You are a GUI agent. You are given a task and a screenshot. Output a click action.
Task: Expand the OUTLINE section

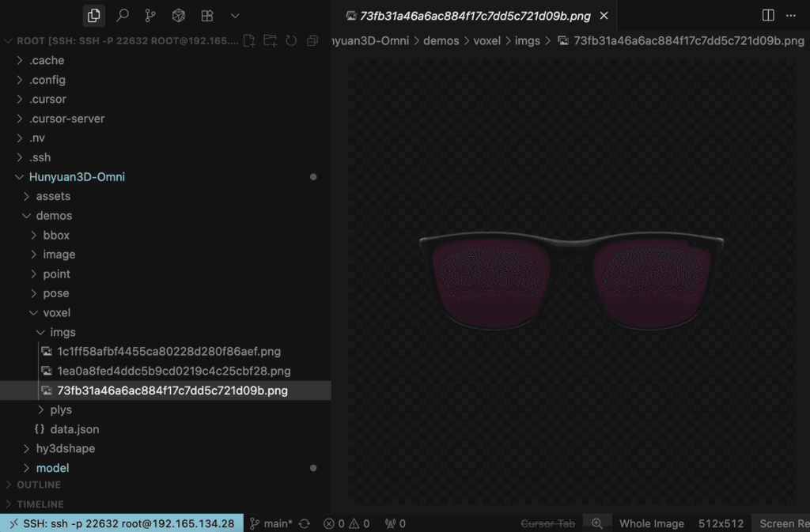coord(39,485)
